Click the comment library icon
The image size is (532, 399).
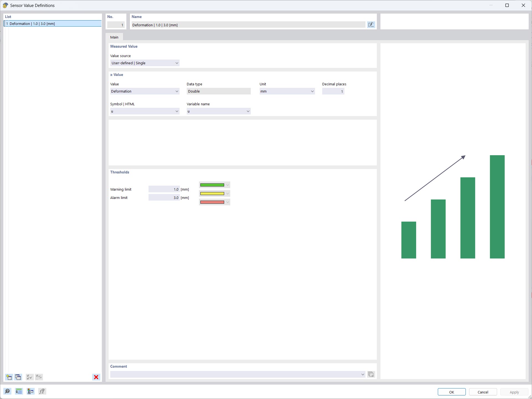point(371,374)
